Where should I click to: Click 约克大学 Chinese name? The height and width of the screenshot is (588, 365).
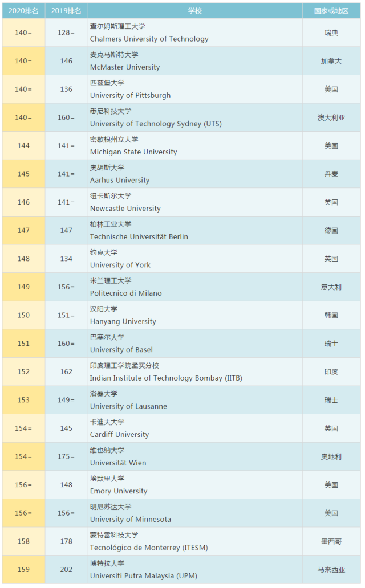(x=104, y=252)
